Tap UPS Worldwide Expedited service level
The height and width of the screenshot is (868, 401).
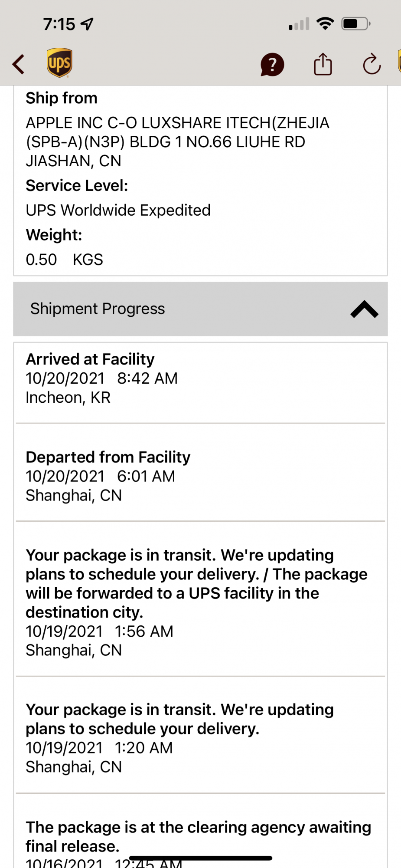(x=118, y=210)
